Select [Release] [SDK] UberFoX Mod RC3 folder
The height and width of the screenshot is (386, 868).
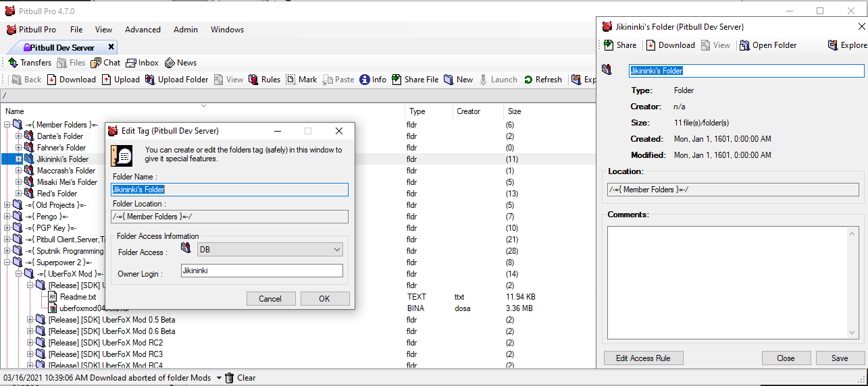[105, 354]
